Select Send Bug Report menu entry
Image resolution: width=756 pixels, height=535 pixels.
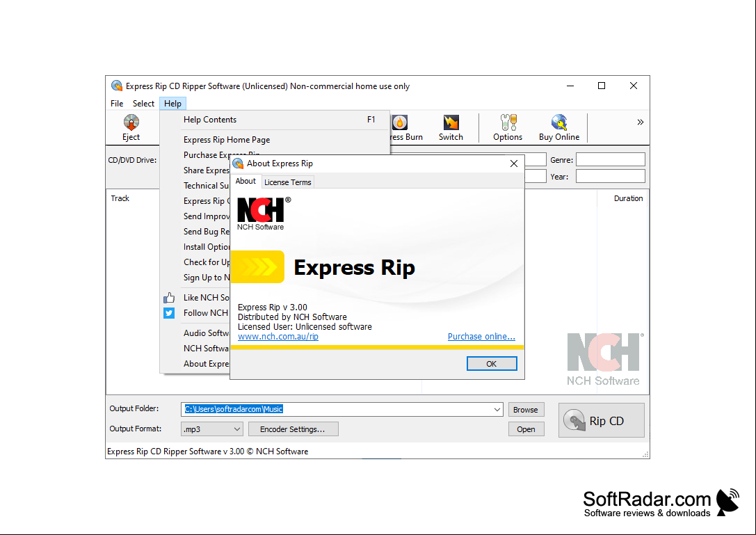tap(195, 232)
